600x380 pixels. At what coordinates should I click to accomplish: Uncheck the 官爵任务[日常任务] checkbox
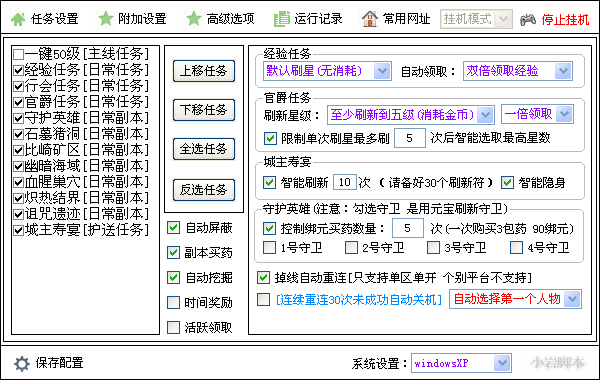tap(18, 102)
